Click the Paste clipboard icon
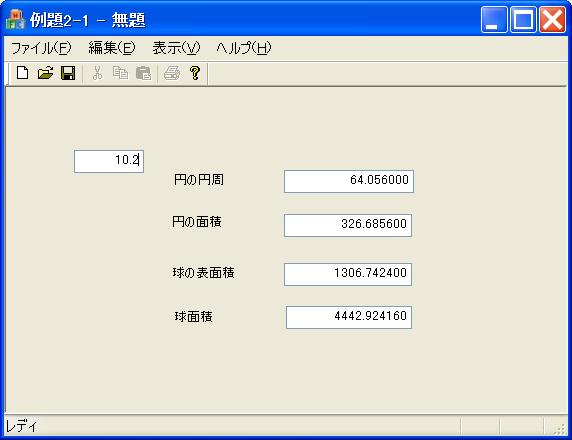The height and width of the screenshot is (440, 572). point(143,73)
